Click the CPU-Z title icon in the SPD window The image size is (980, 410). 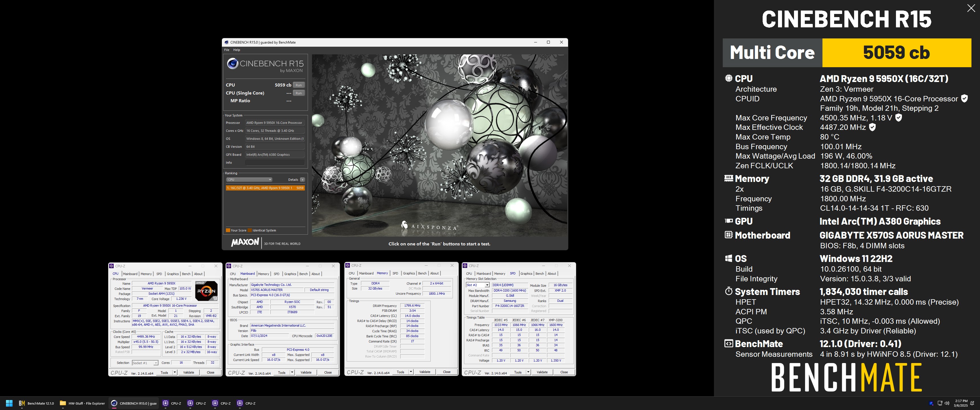pos(465,265)
